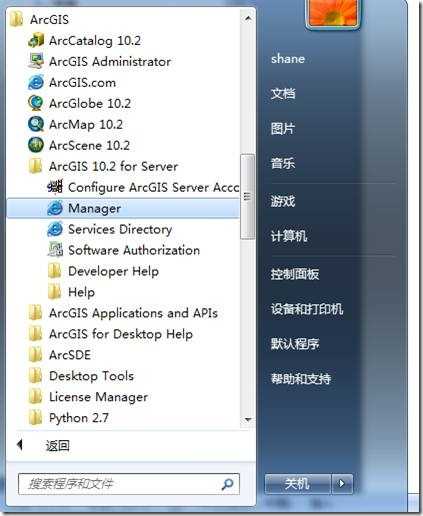
Task: Launch ArcMap 10.2 magnifier icon
Action: pyautogui.click(x=36, y=124)
